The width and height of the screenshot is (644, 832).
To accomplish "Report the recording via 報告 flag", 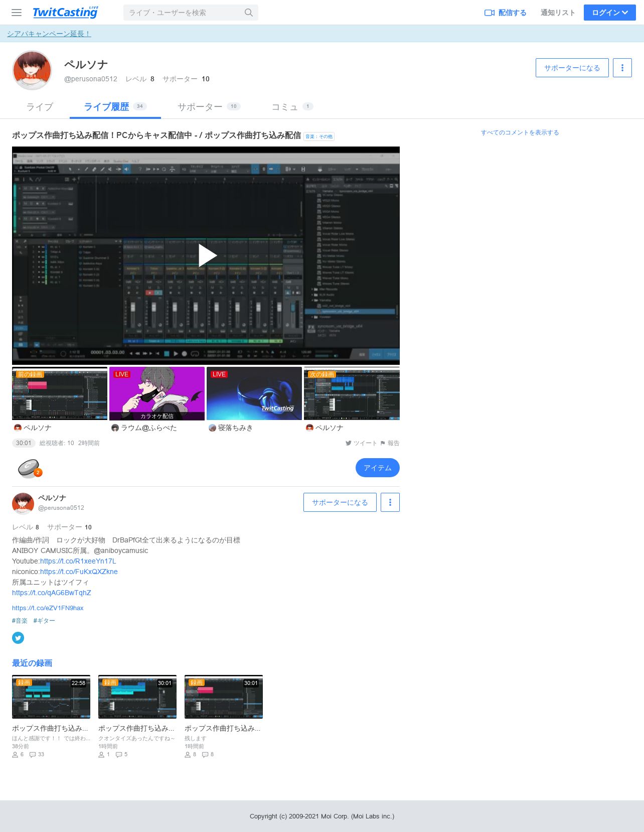I will (390, 443).
